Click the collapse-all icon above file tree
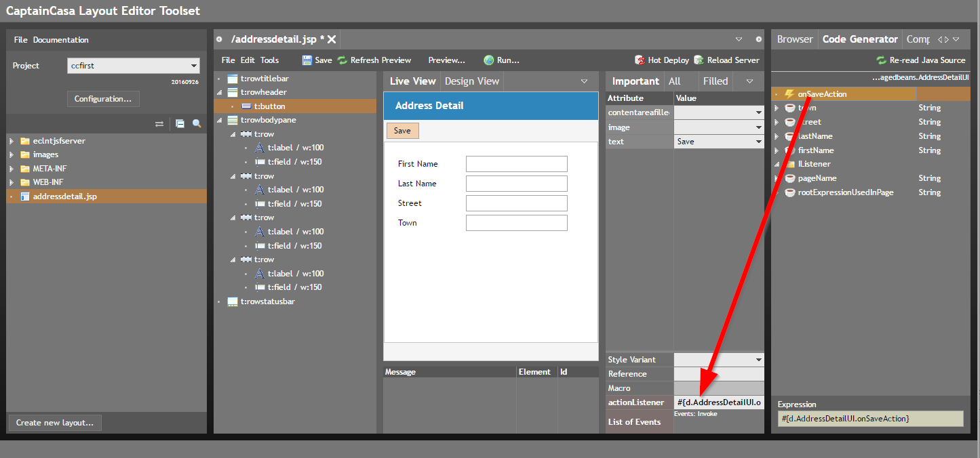Image resolution: width=980 pixels, height=458 pixels. (x=180, y=124)
